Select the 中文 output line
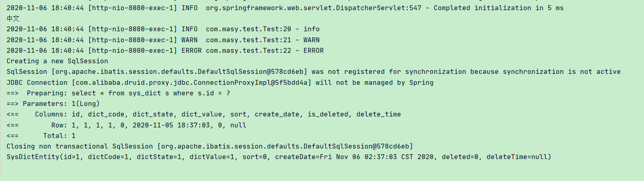This screenshot has height=181, width=644. [x=13, y=19]
